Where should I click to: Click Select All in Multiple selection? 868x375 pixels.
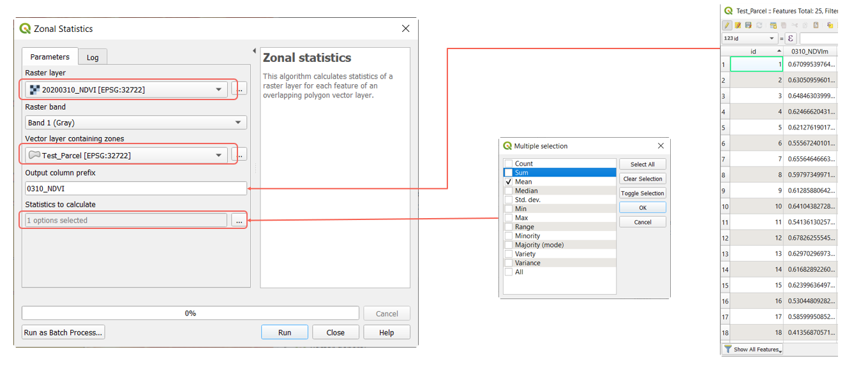coord(642,165)
